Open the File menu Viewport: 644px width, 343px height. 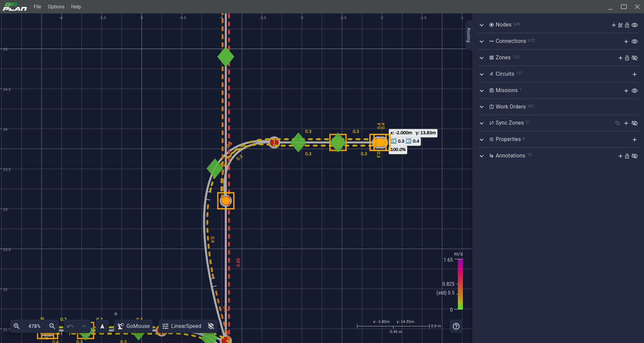37,7
